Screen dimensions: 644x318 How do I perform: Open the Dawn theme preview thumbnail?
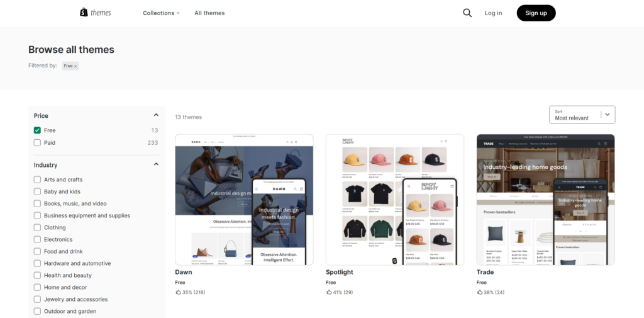click(x=244, y=200)
